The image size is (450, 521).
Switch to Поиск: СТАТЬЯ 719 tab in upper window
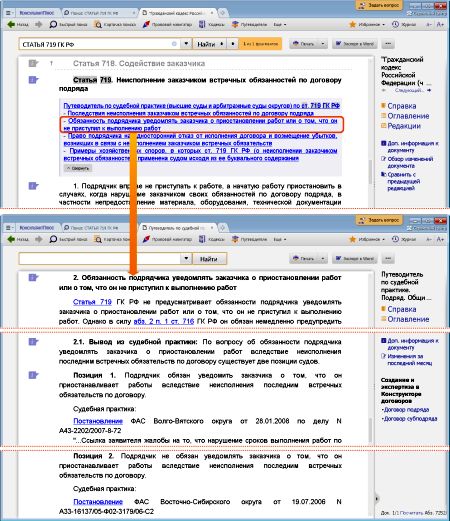[x=99, y=13]
